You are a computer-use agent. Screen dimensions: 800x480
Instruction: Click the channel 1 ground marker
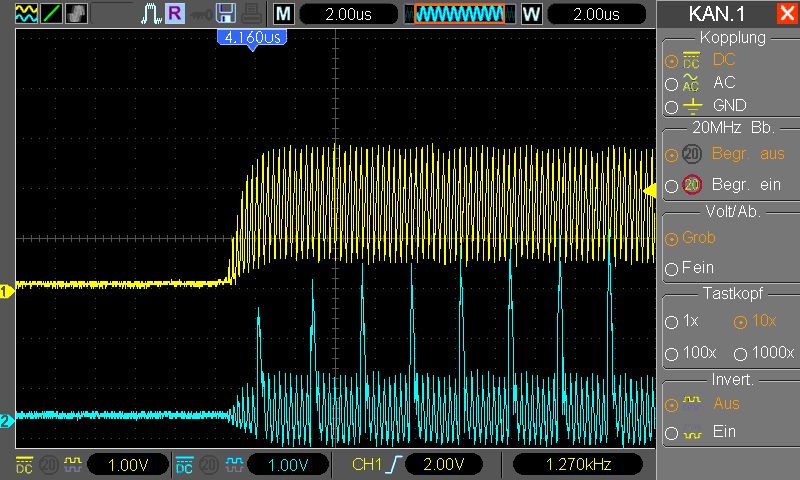pyautogui.click(x=6, y=291)
